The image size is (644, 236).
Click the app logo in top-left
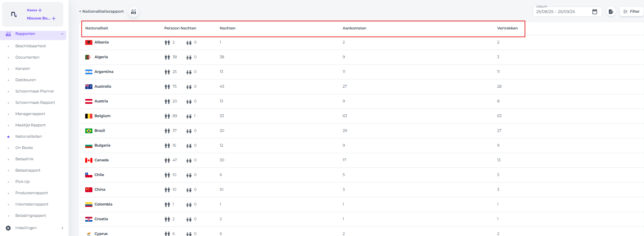click(14, 14)
